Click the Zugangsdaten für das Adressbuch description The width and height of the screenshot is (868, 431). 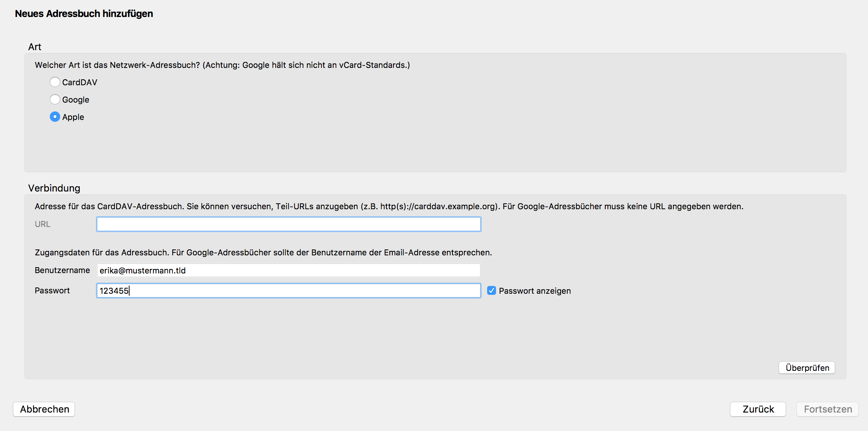point(263,252)
